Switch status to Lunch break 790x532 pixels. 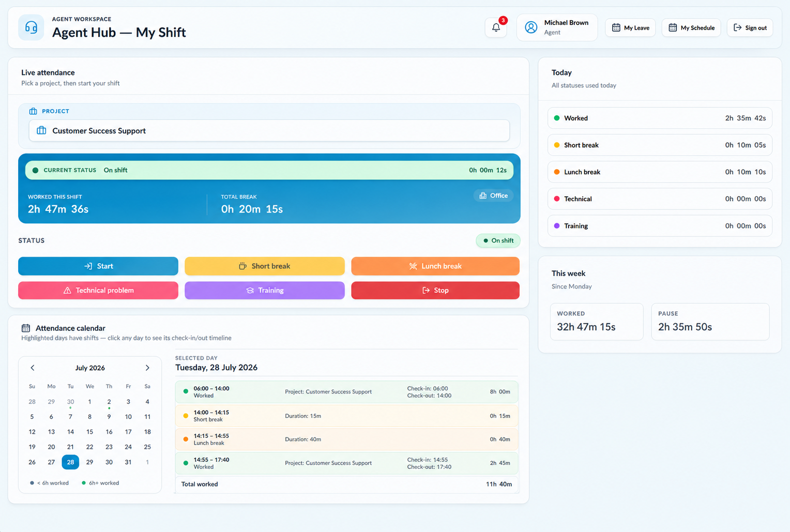pyautogui.click(x=435, y=266)
